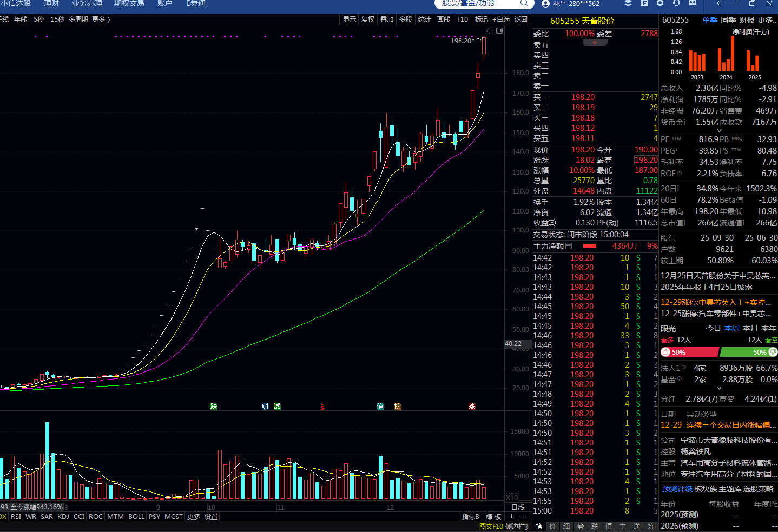This screenshot has height=532, width=778.
Task: Select the 同季 report view
Action: coord(728,19)
